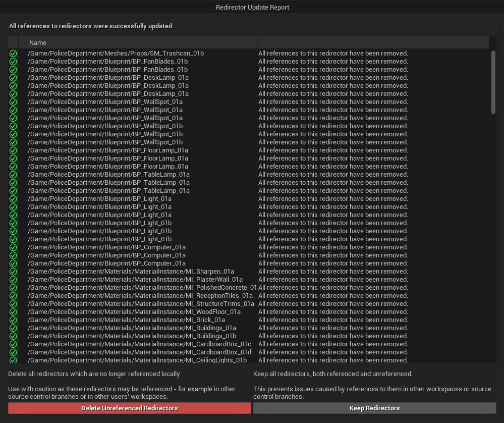The height and width of the screenshot is (423, 504).
Task: Pick the MI_CardboardBox_01c row
Action: tap(139, 344)
